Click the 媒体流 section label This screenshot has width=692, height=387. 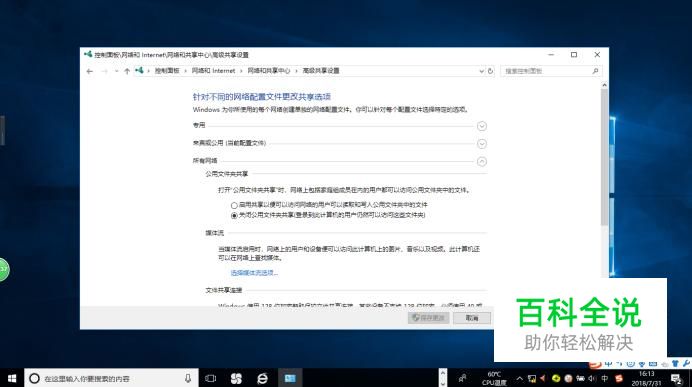[x=214, y=233]
